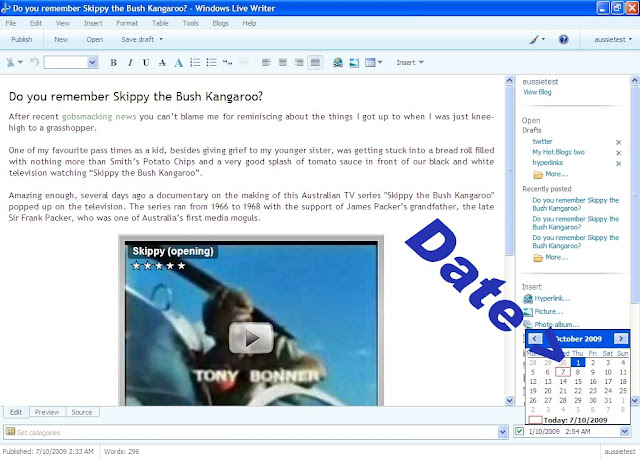Remove the hyperlinks draft with X
The height and width of the screenshot is (459, 640).
618,164
